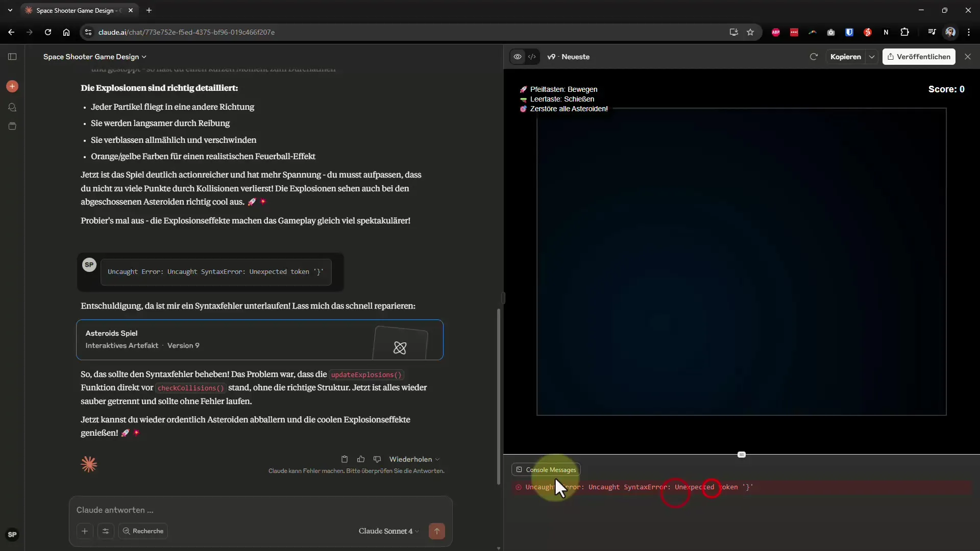Image resolution: width=980 pixels, height=551 pixels.
Task: Open the Claude Sonnet 4 model selector
Action: 389,531
